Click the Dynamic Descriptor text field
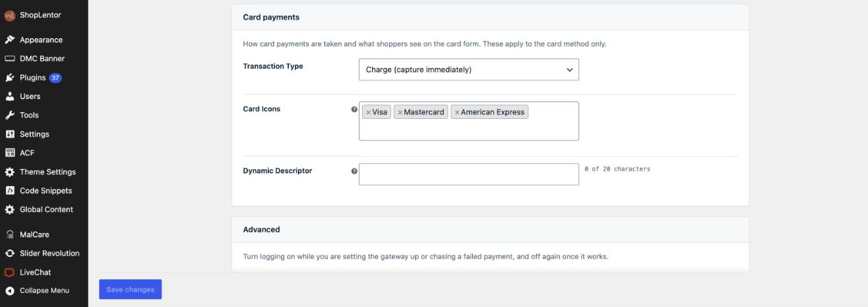The width and height of the screenshot is (868, 307). [468, 174]
